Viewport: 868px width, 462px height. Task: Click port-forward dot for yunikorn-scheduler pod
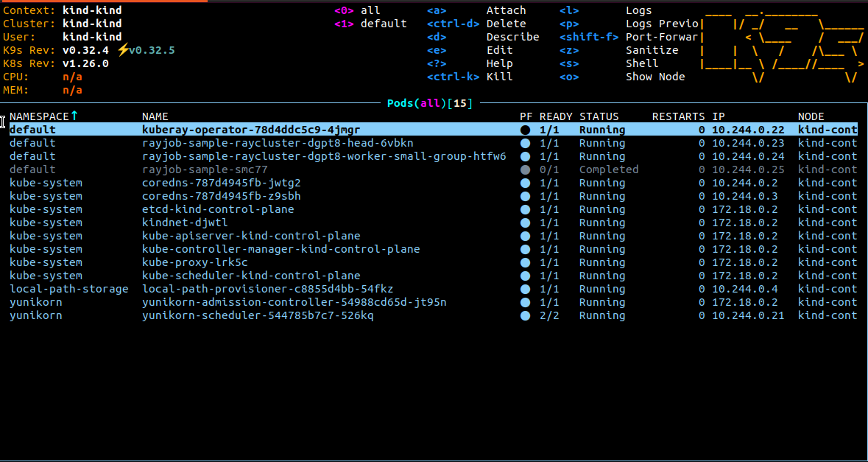coord(525,315)
